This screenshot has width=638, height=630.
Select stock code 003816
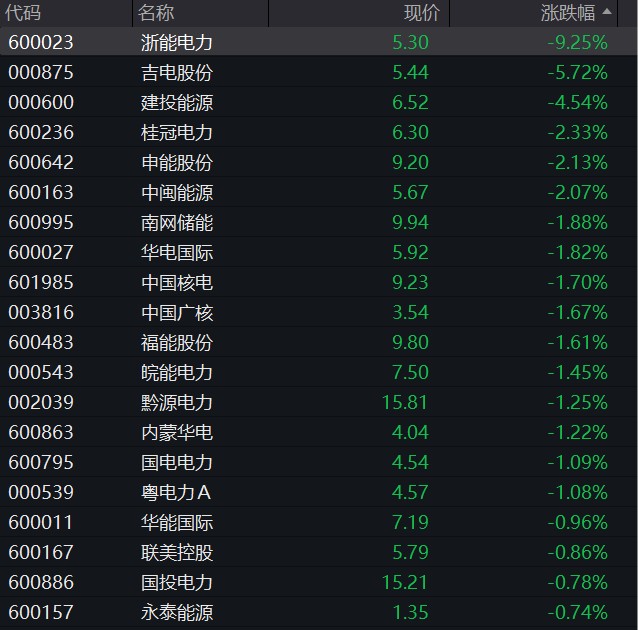pos(41,312)
